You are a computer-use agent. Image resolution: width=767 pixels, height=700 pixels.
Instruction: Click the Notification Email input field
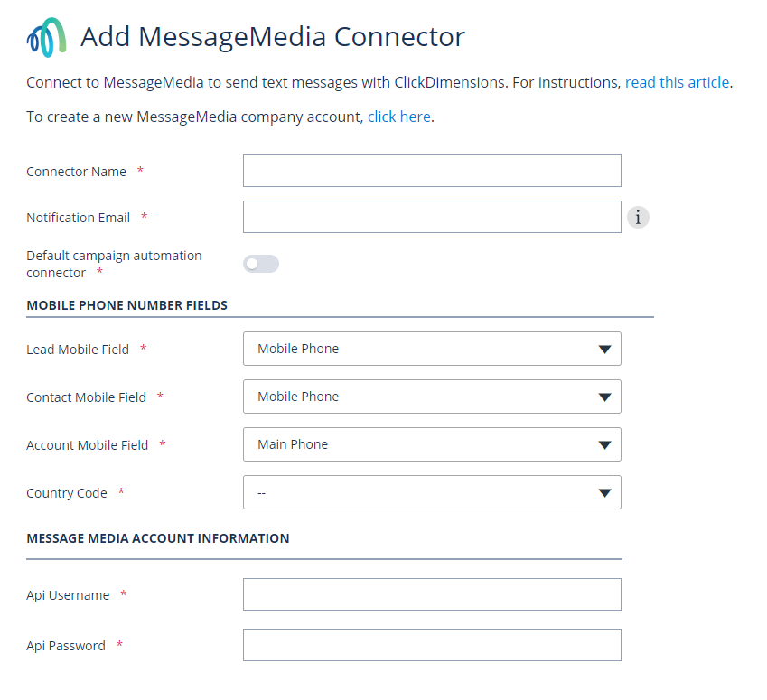point(432,217)
